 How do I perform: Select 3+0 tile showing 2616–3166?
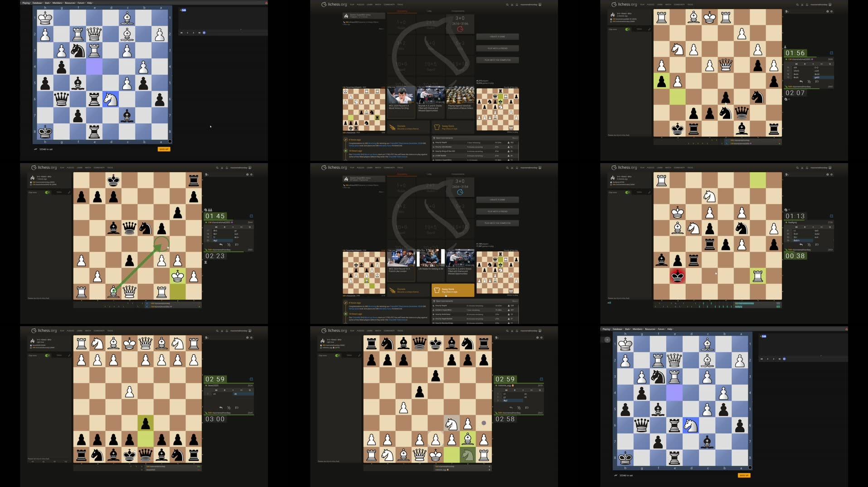[460, 24]
